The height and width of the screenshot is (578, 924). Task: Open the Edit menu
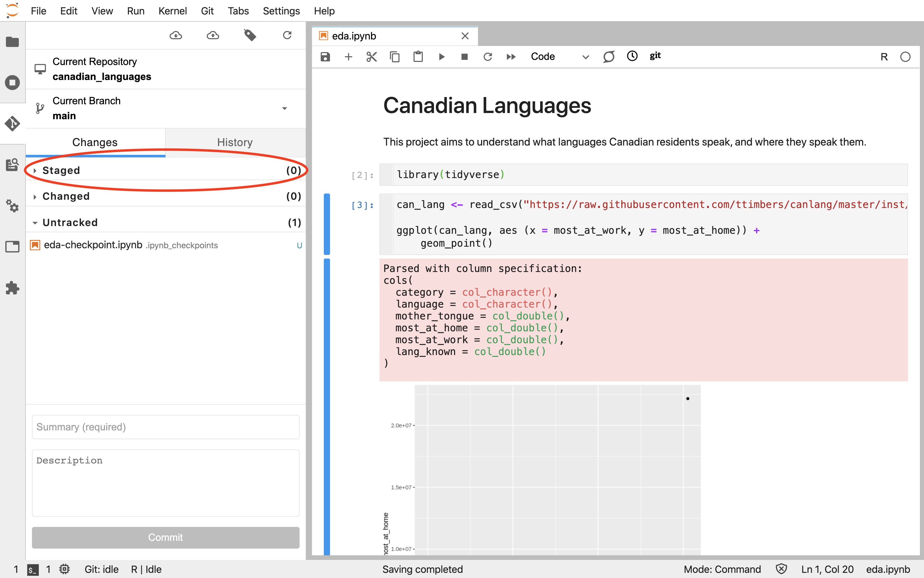69,11
